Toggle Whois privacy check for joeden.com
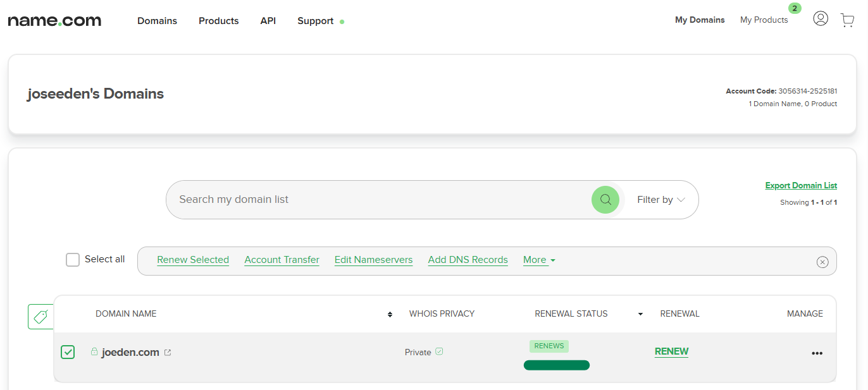 tap(439, 352)
